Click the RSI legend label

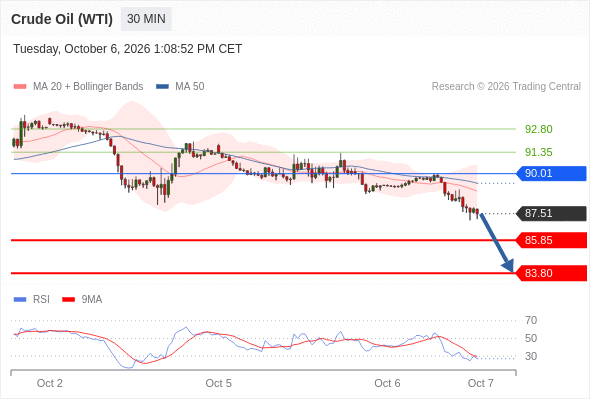(x=41, y=300)
